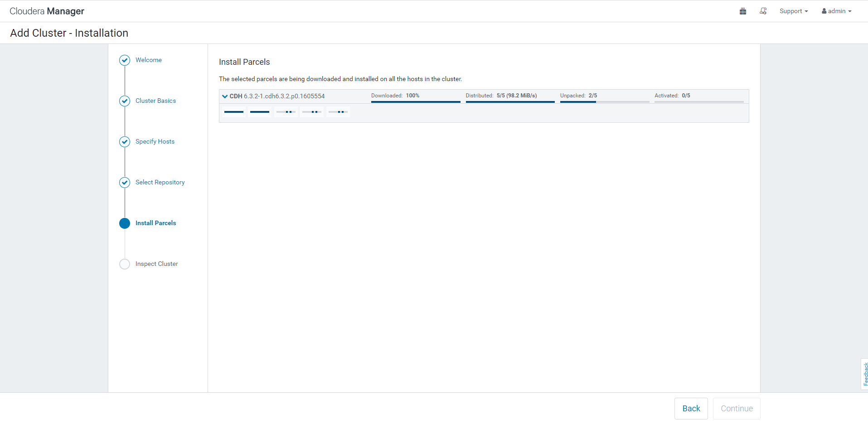Open the Support dropdown menu

click(793, 11)
